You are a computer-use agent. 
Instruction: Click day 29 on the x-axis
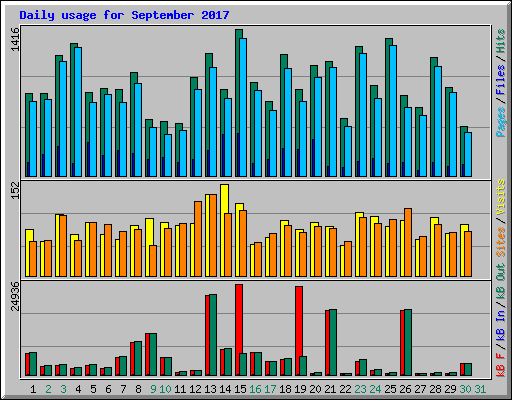(450, 389)
